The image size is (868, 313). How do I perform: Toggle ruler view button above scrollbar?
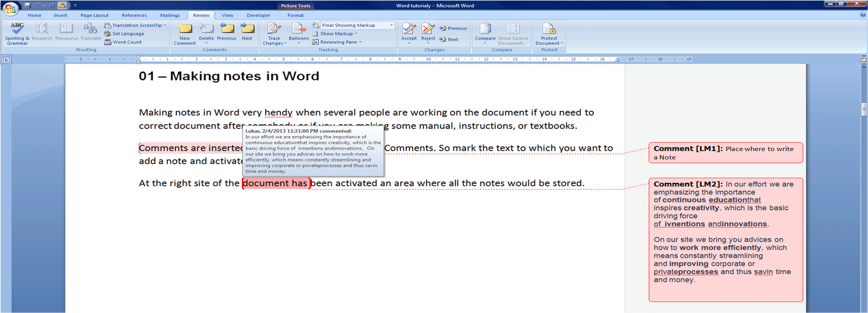click(x=864, y=59)
